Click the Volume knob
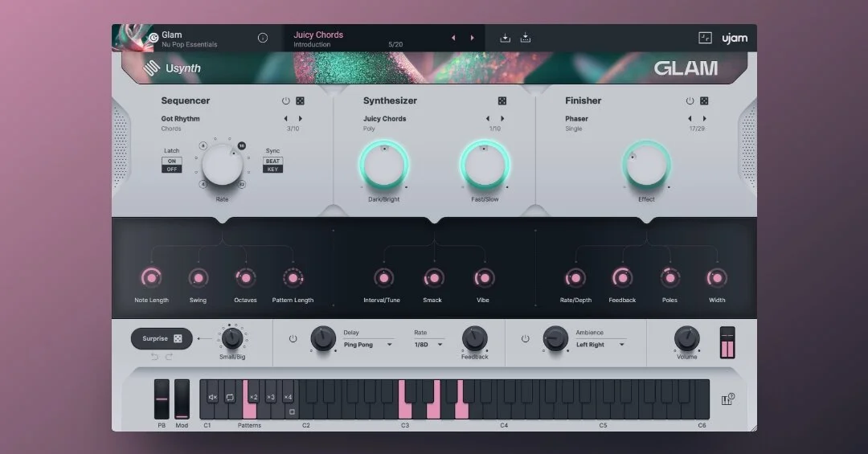868x454 pixels. 686,338
